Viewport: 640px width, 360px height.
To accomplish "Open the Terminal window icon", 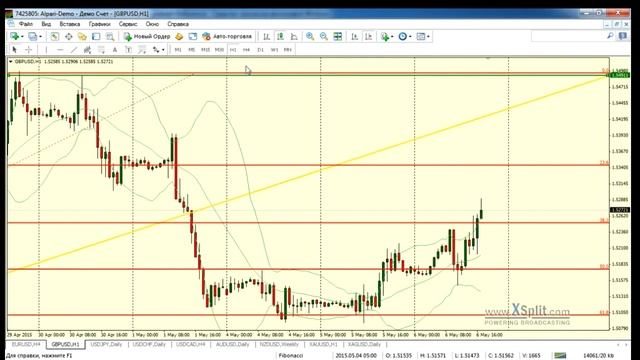I will 96,36.
